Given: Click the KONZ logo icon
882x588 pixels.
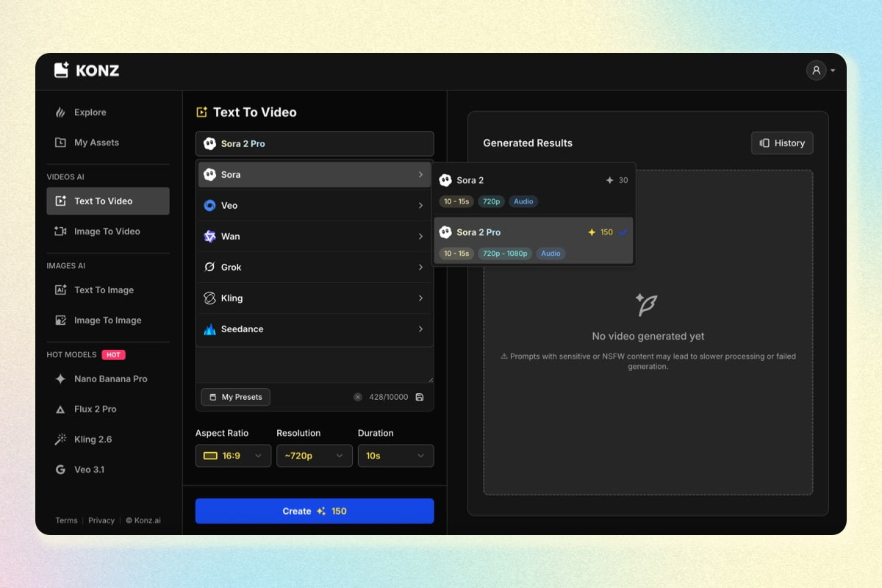Looking at the screenshot, I should click(x=61, y=71).
